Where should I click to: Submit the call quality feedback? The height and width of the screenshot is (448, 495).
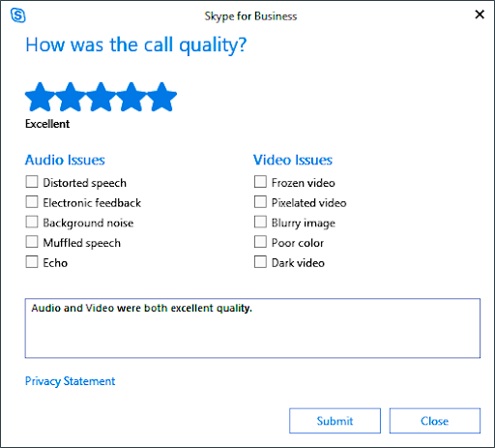[x=335, y=421]
